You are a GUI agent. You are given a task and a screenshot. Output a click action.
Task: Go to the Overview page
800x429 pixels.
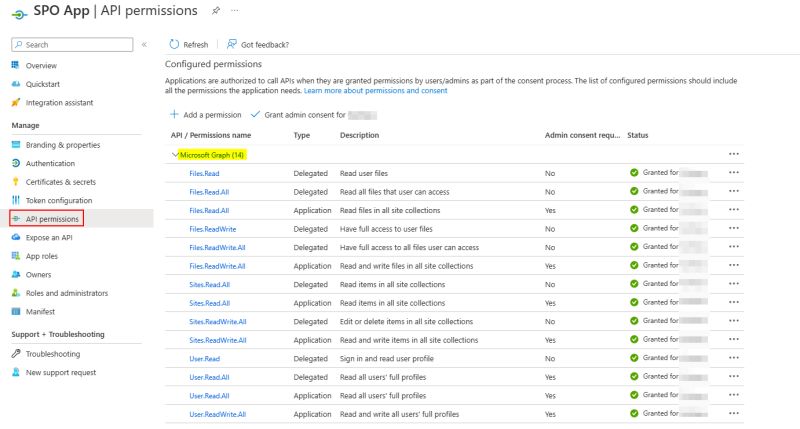point(41,66)
